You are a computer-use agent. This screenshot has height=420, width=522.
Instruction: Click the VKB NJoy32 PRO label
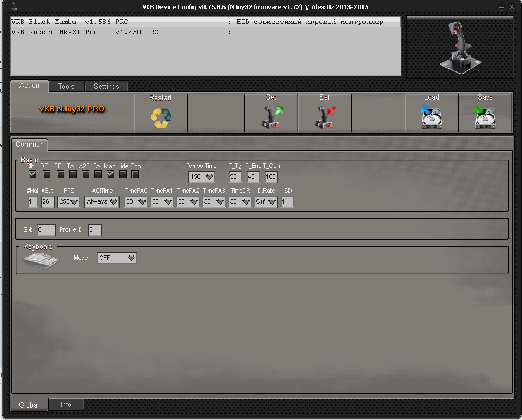coord(71,109)
